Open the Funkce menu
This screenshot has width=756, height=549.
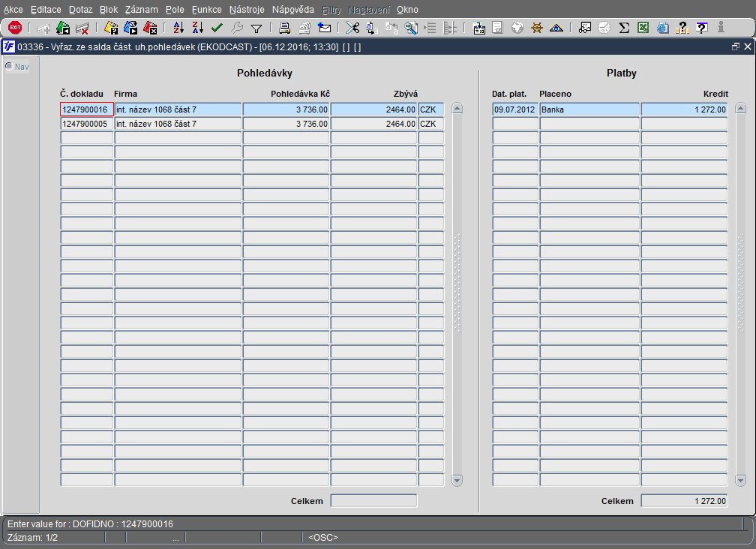[x=207, y=10]
